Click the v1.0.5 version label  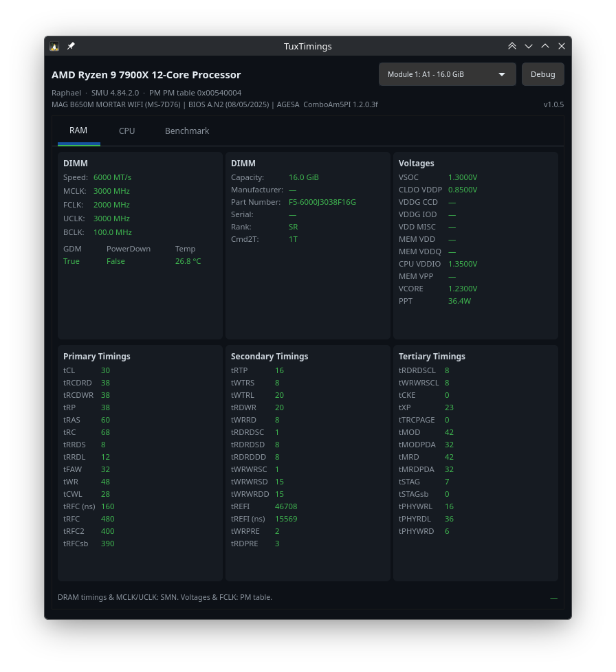click(553, 104)
